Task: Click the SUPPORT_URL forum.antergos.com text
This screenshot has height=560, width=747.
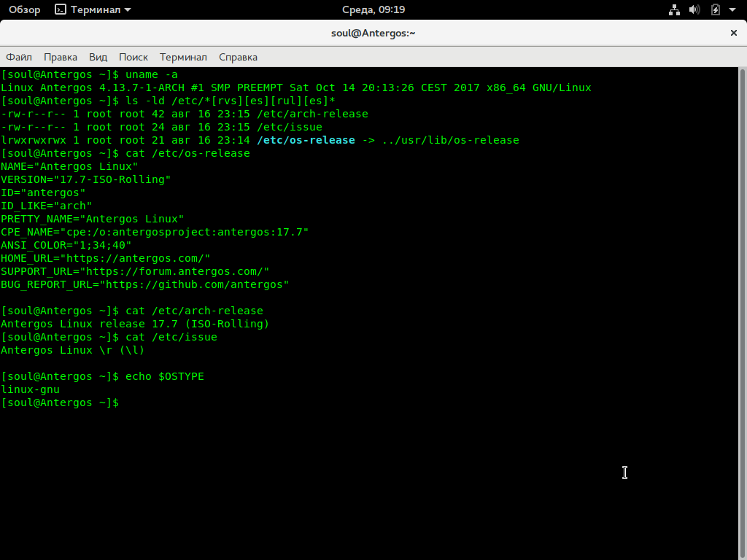Action: click(x=135, y=271)
